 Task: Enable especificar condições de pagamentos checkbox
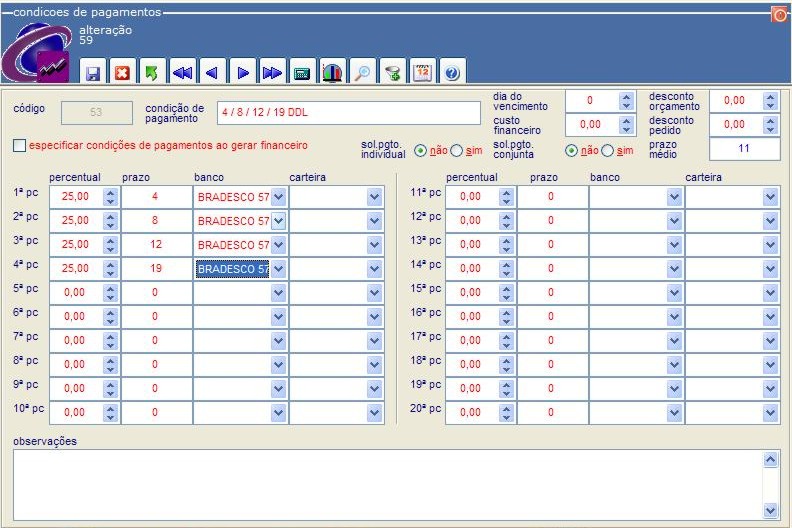20,146
